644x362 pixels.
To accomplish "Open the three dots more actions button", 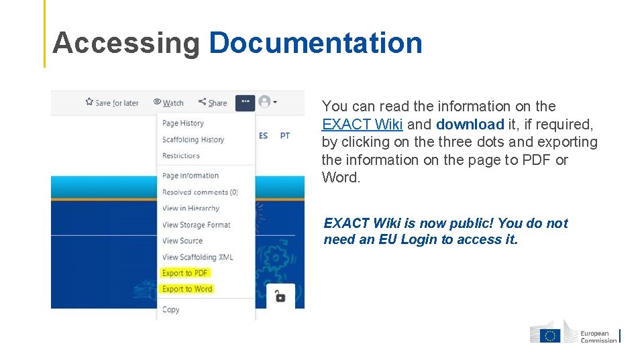I will pyautogui.click(x=246, y=103).
